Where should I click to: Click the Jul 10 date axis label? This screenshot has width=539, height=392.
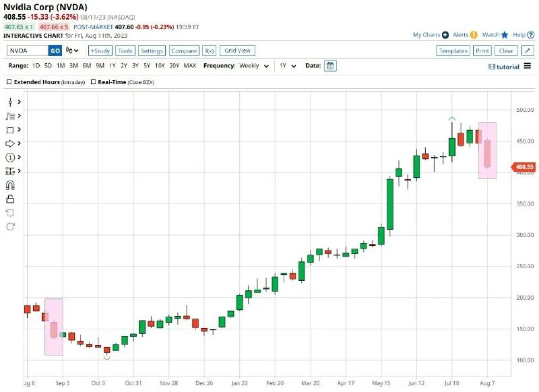point(451,383)
